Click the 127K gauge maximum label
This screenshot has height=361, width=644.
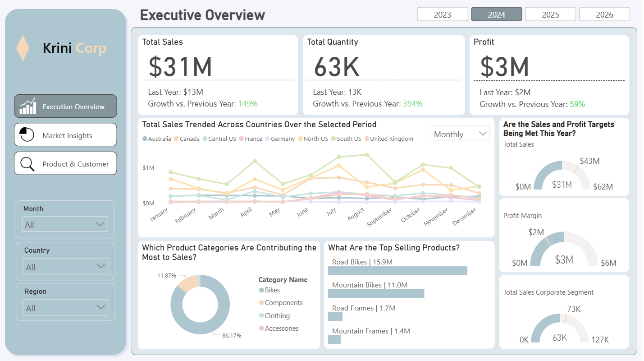point(600,340)
